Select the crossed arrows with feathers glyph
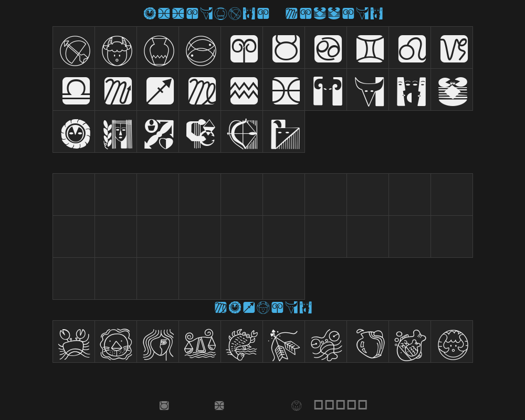525x420 pixels. coord(284,342)
